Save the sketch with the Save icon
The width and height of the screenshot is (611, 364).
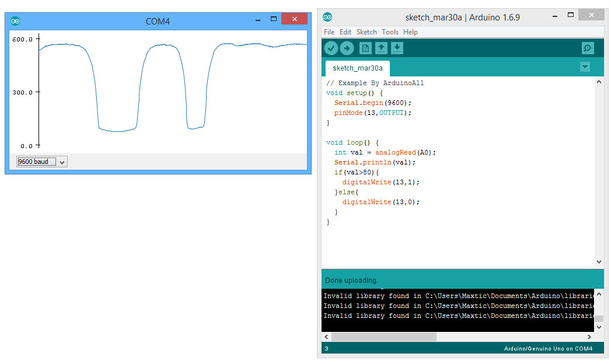(x=397, y=48)
